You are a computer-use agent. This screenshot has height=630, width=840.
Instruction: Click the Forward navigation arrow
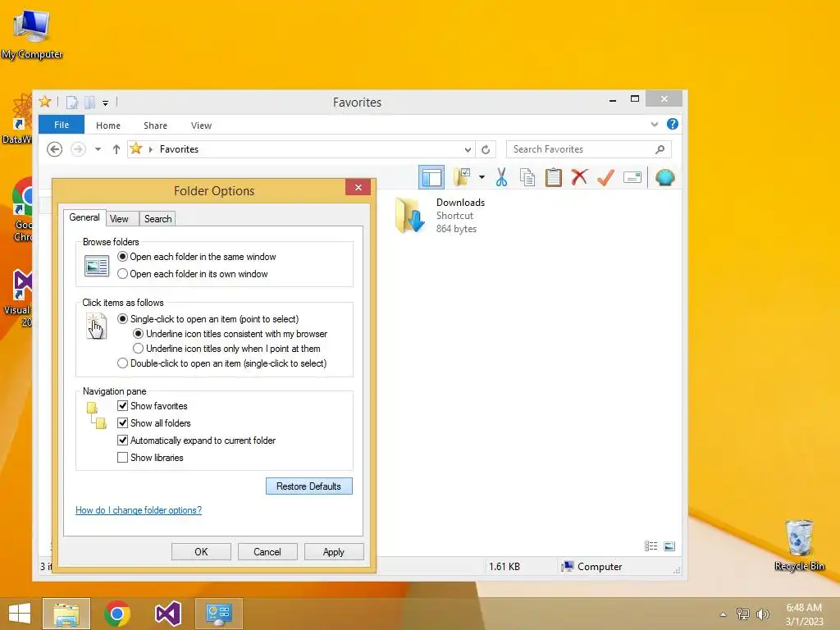78,149
